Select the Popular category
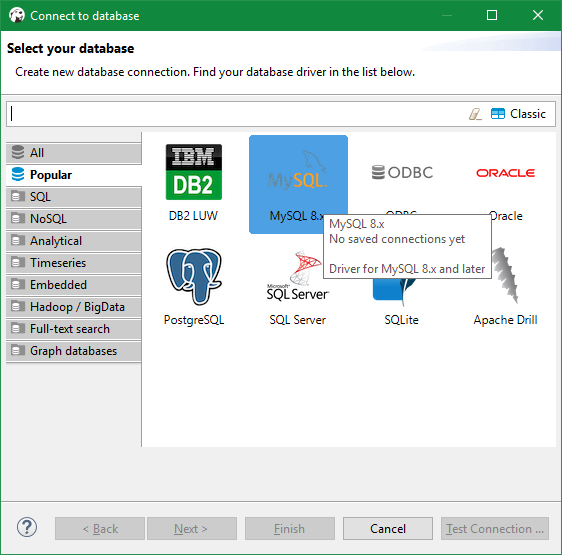The image size is (562, 555). tap(74, 175)
